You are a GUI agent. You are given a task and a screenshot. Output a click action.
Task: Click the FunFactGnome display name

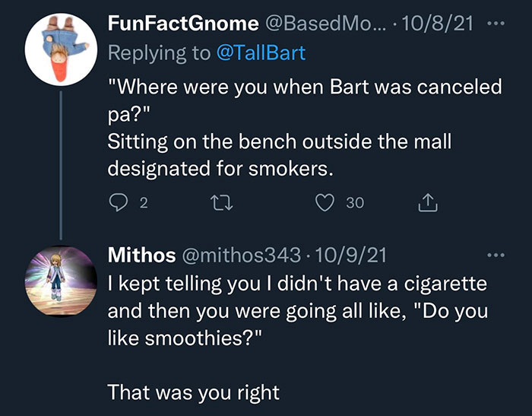(x=184, y=24)
